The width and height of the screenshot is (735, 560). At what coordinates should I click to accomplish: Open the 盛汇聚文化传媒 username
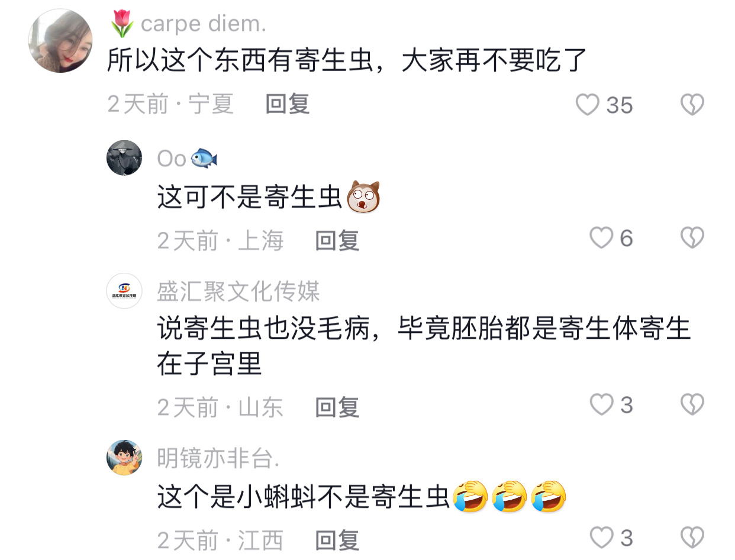[238, 292]
